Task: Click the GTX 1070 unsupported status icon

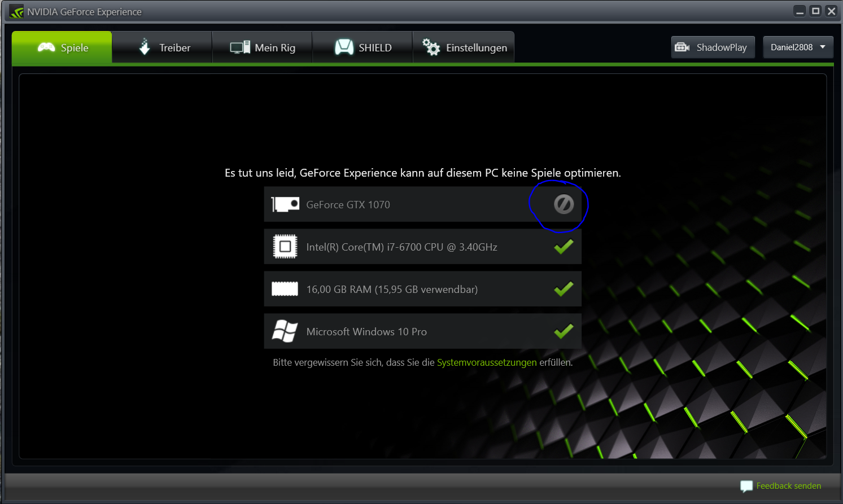Action: (x=564, y=204)
